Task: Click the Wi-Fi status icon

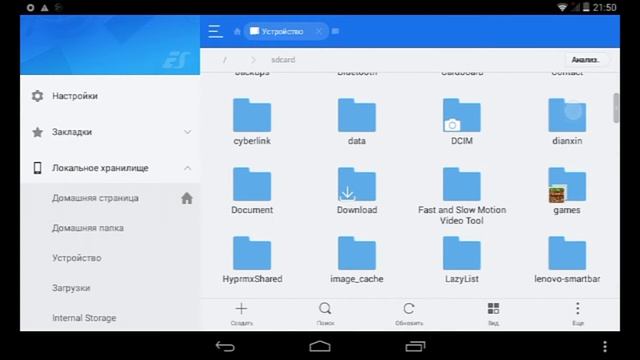Action: pos(562,7)
